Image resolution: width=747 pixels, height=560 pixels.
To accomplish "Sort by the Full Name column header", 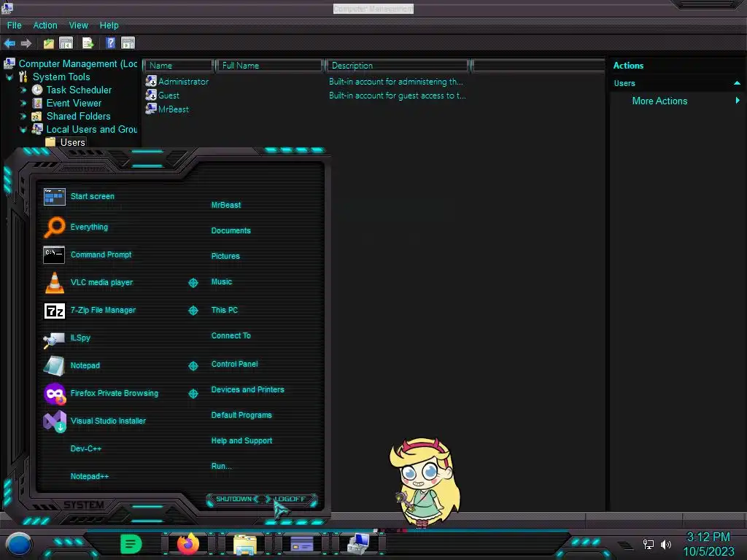I will point(269,65).
